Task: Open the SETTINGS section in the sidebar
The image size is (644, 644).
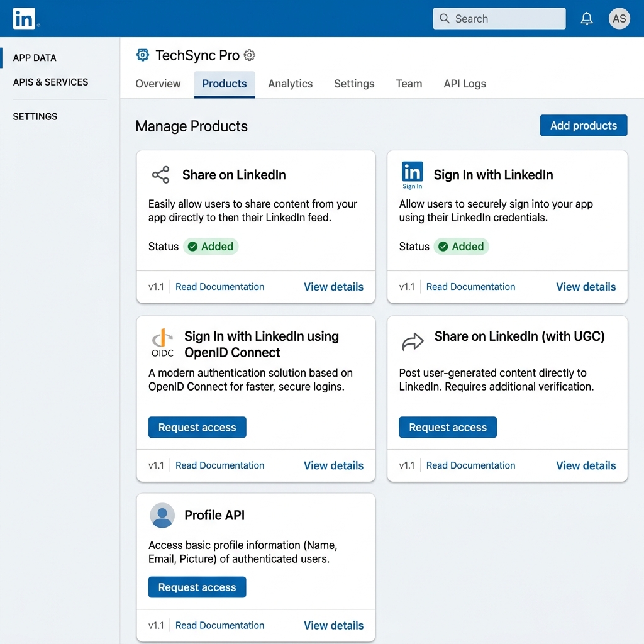Action: tap(35, 116)
